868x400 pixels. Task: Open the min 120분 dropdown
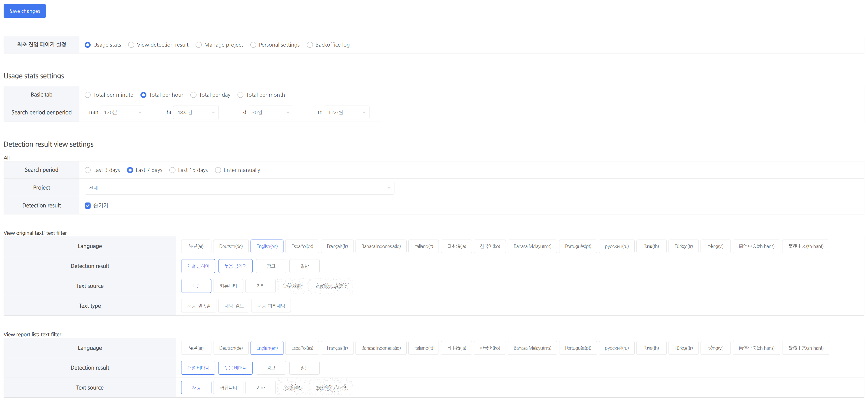click(x=122, y=112)
